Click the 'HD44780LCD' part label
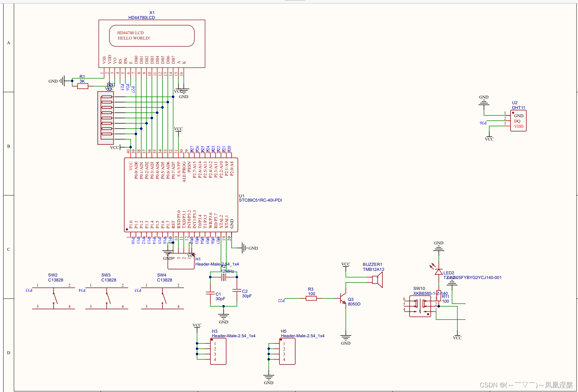 pyautogui.click(x=142, y=18)
